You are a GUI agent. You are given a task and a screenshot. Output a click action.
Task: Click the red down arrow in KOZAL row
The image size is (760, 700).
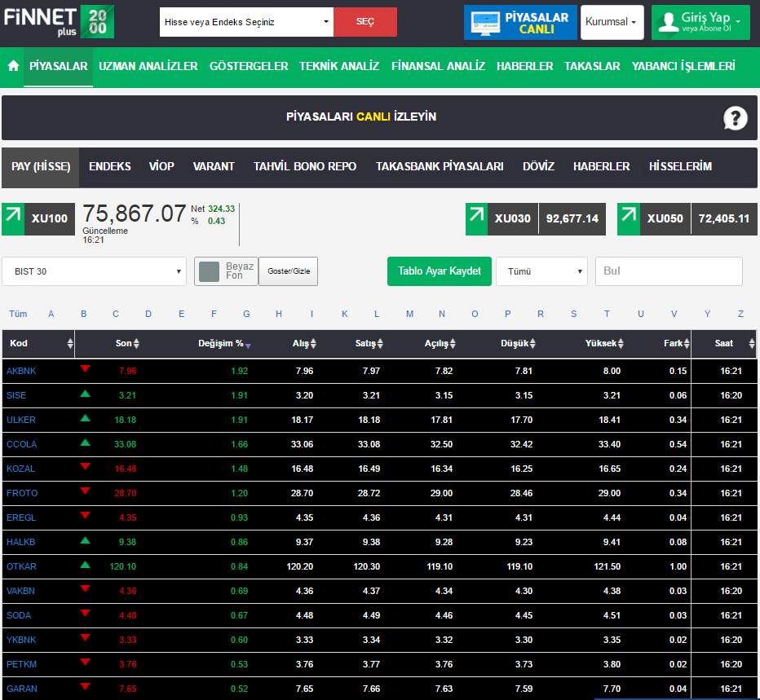(x=86, y=466)
